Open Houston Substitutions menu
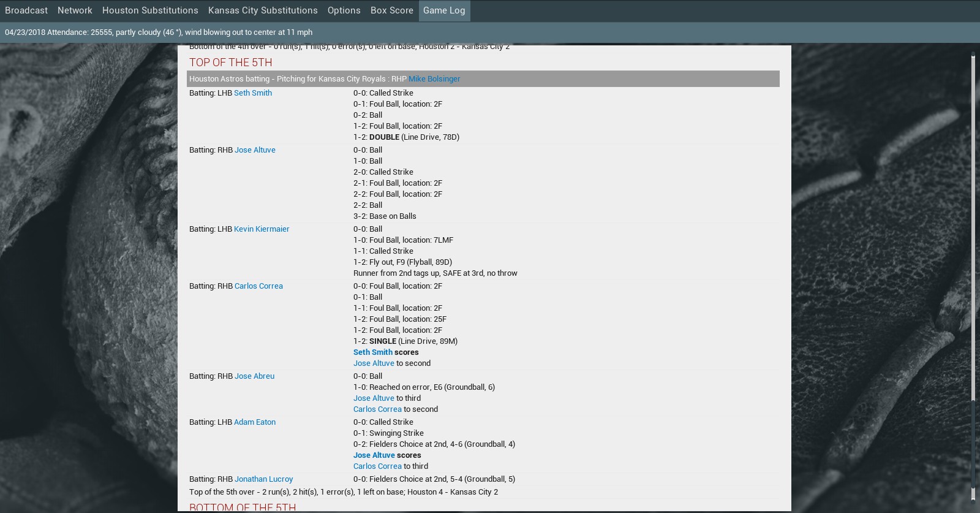The width and height of the screenshot is (980, 513). 150,10
